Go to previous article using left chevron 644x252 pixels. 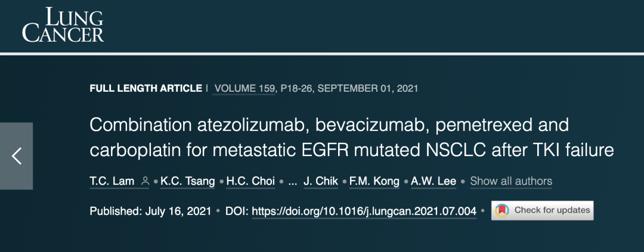(17, 156)
